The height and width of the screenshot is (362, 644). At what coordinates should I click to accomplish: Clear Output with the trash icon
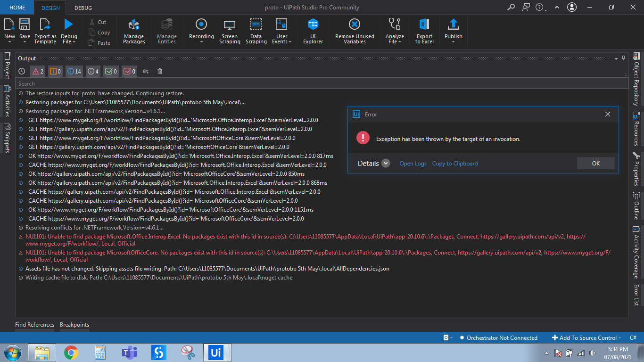pyautogui.click(x=160, y=71)
